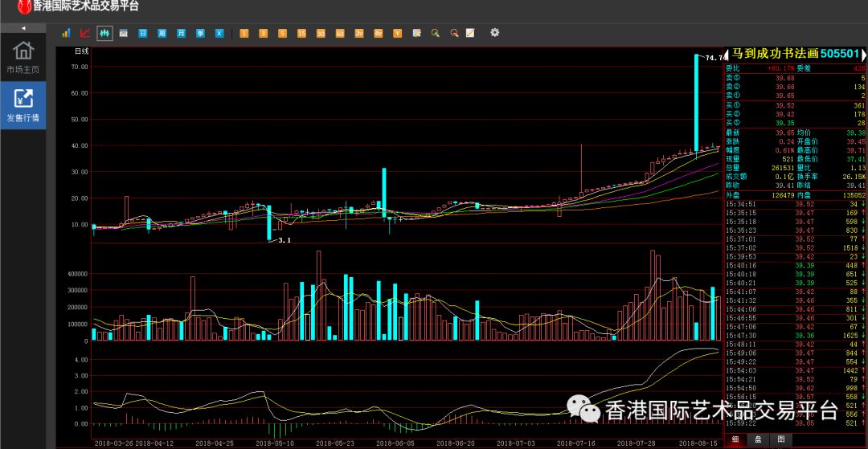Click the 总量 value 261531
Image resolution: width=868 pixels, height=449 pixels.
tap(784, 167)
